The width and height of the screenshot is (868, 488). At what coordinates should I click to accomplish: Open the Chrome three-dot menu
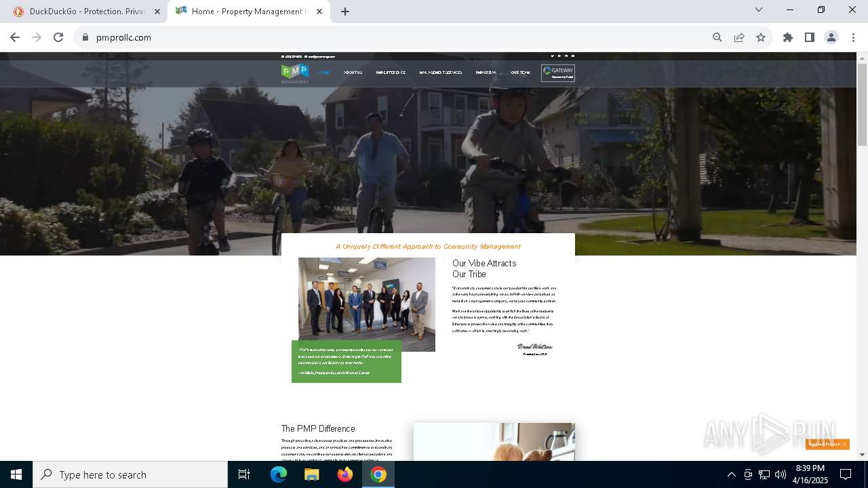[853, 37]
